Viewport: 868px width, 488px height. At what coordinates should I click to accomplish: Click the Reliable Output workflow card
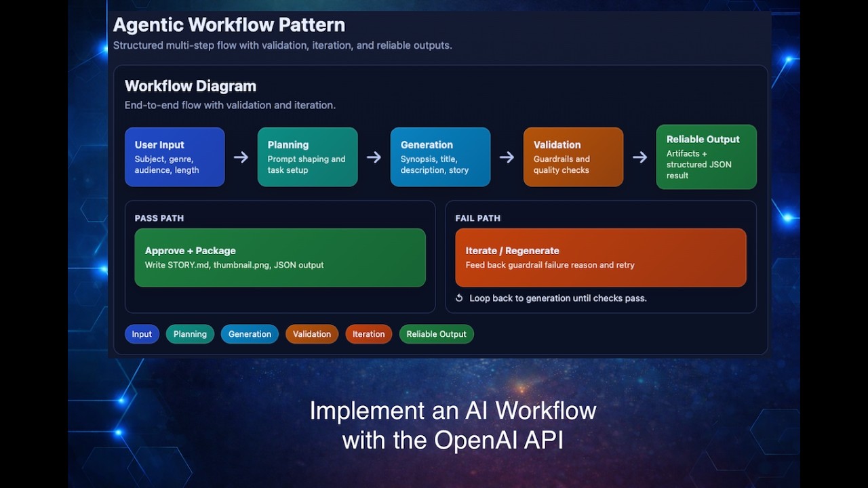click(706, 157)
